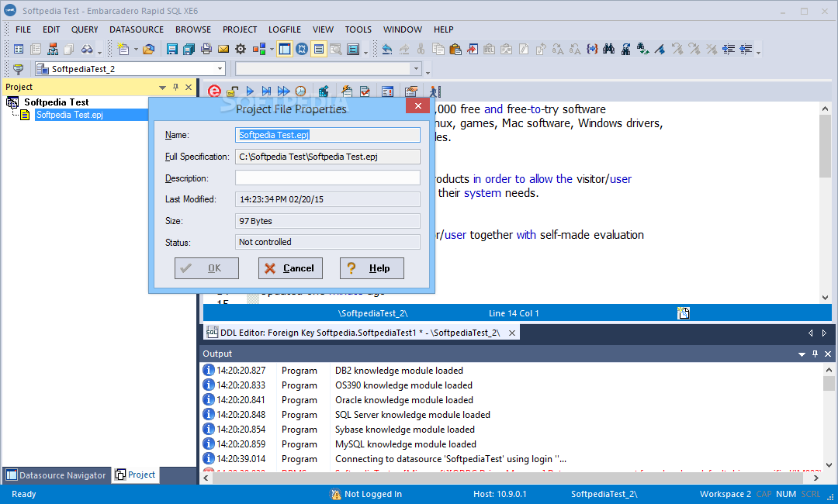Click the braces match icon

(x=591, y=50)
